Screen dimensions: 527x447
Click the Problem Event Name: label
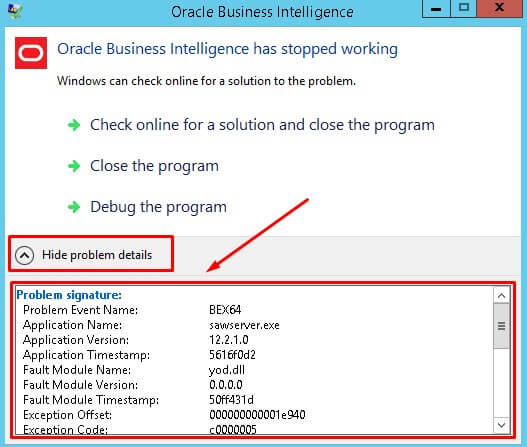[x=81, y=310]
